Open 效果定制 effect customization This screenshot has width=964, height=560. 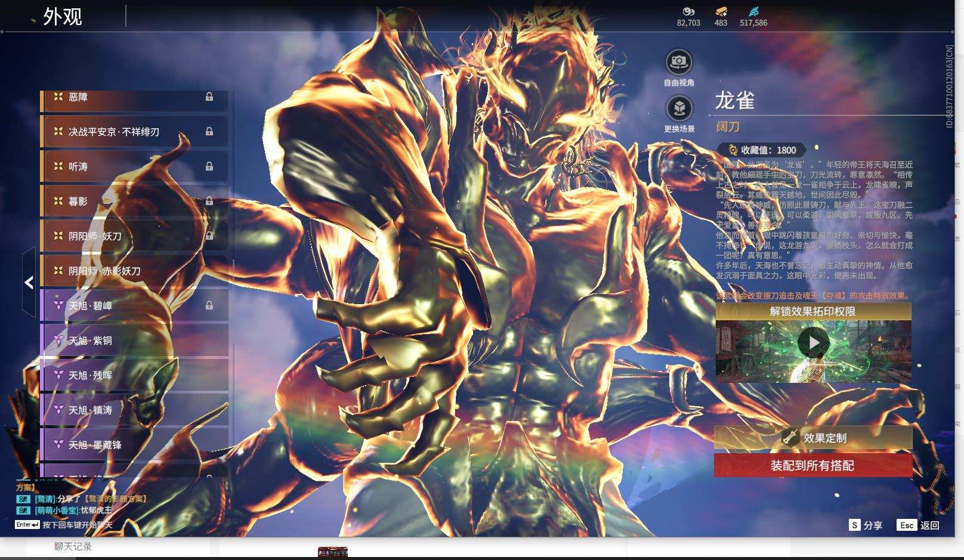(813, 438)
